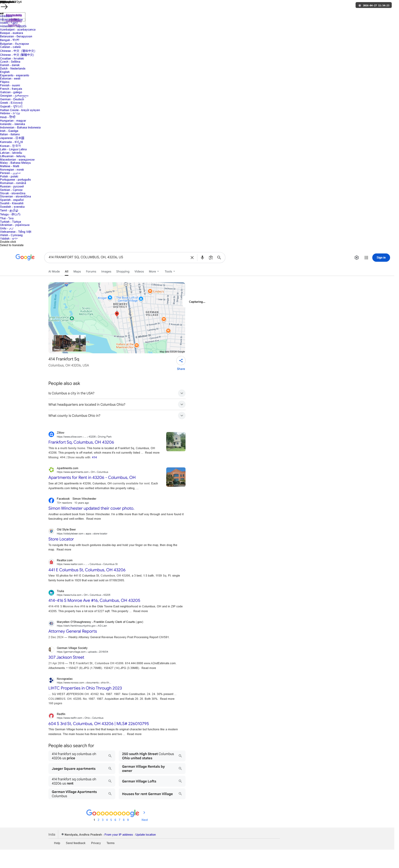Click the Novogradac favicon
This screenshot has height=868, width=399.
(51, 681)
